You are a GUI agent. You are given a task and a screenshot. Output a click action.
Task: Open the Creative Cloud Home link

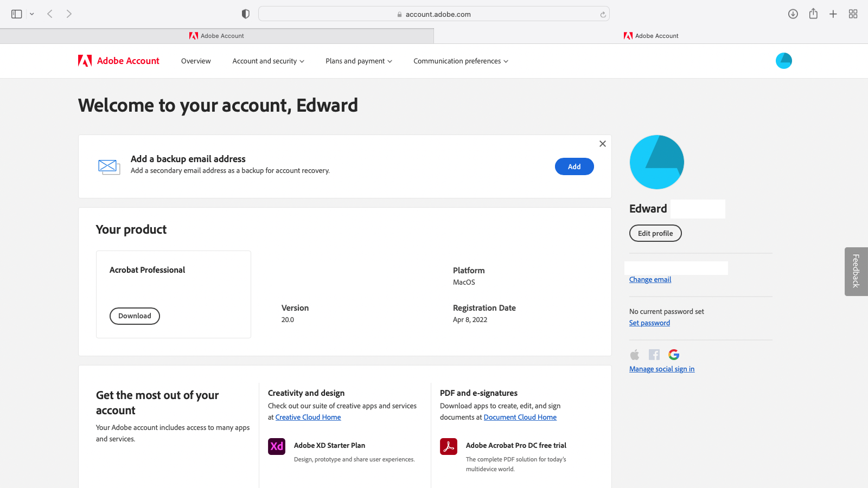(308, 418)
